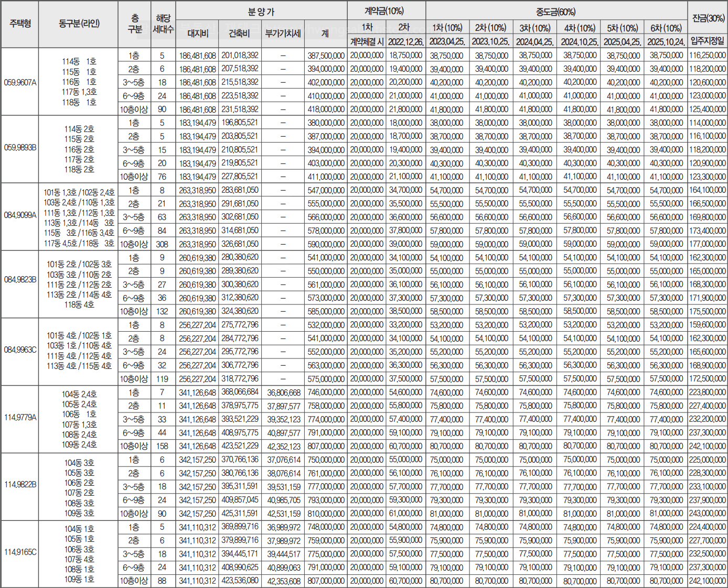Click housing type 114.9822B
Screen dimensions: 728x588
[20, 485]
